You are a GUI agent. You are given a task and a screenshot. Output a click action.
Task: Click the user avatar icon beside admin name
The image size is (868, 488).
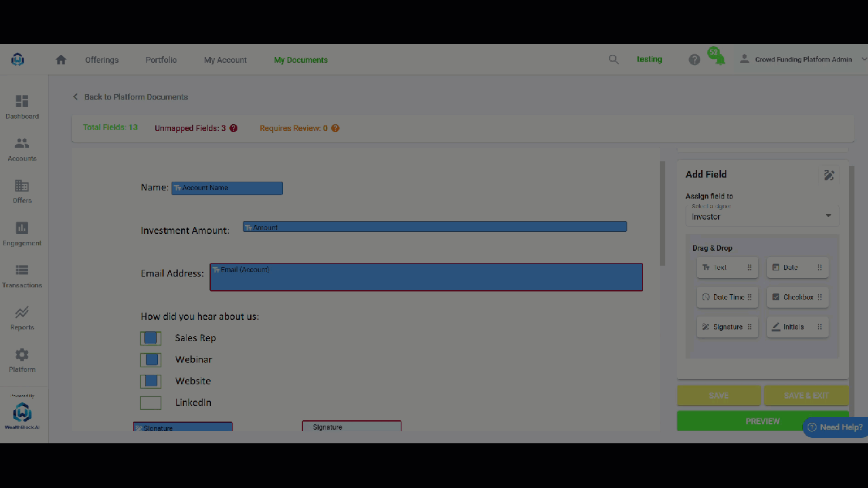tap(745, 59)
